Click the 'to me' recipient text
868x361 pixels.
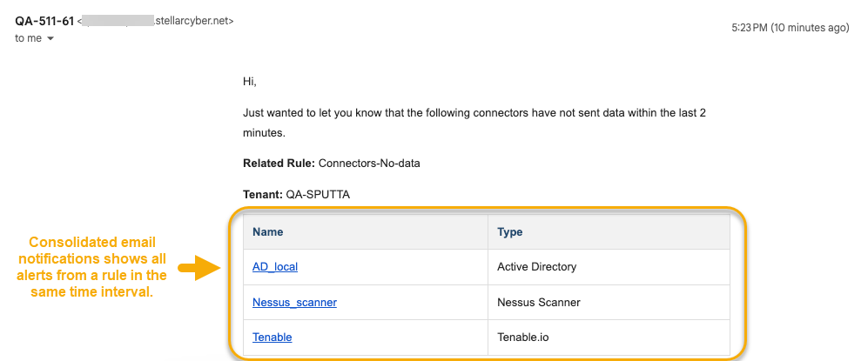pyautogui.click(x=28, y=38)
